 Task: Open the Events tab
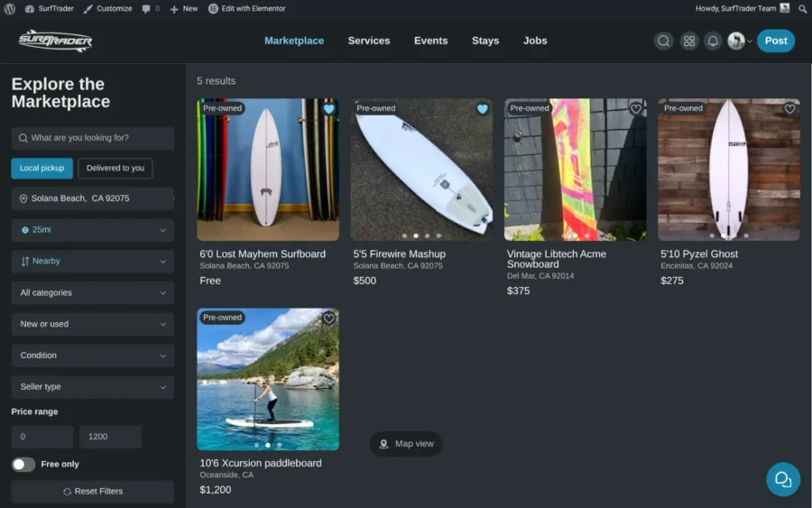pyautogui.click(x=430, y=41)
